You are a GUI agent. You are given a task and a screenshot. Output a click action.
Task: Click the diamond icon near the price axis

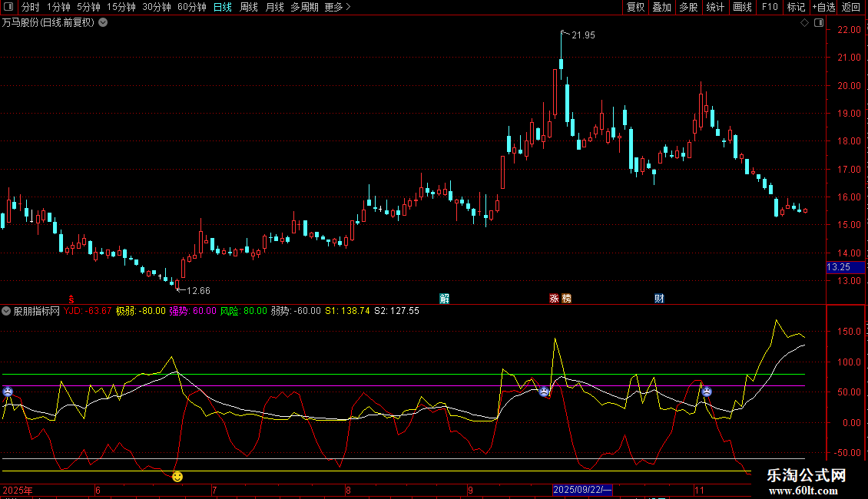[x=804, y=23]
